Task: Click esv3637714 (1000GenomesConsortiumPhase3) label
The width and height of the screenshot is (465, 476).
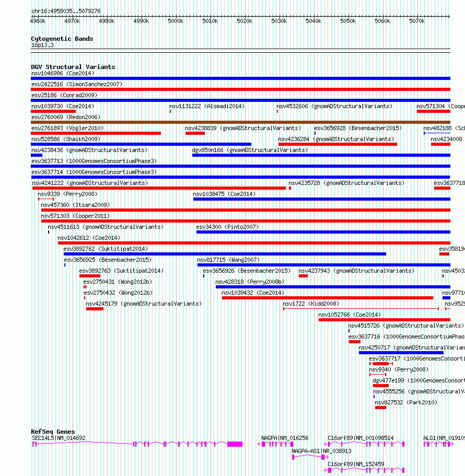Action: (94, 172)
